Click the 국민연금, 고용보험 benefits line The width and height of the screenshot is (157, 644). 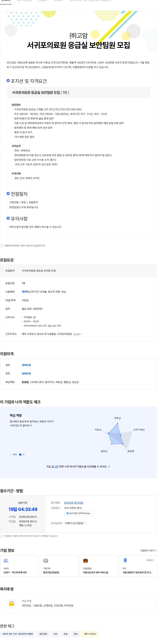47,606
